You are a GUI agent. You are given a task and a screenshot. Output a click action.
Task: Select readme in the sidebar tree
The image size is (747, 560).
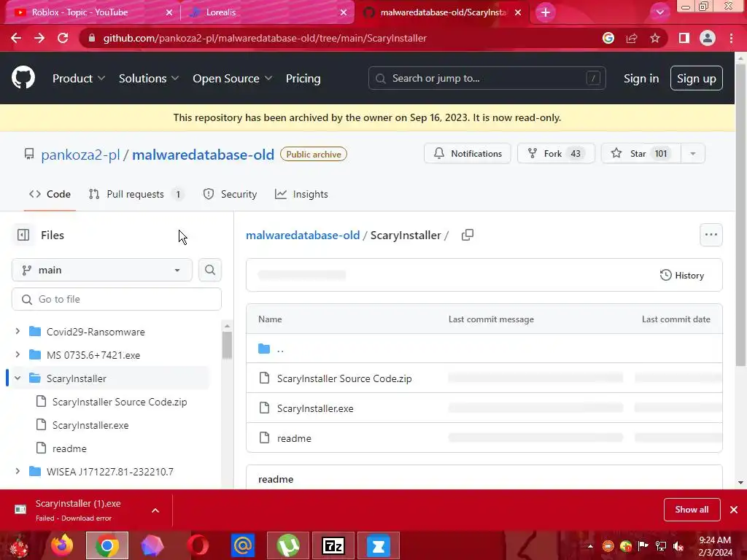point(69,448)
